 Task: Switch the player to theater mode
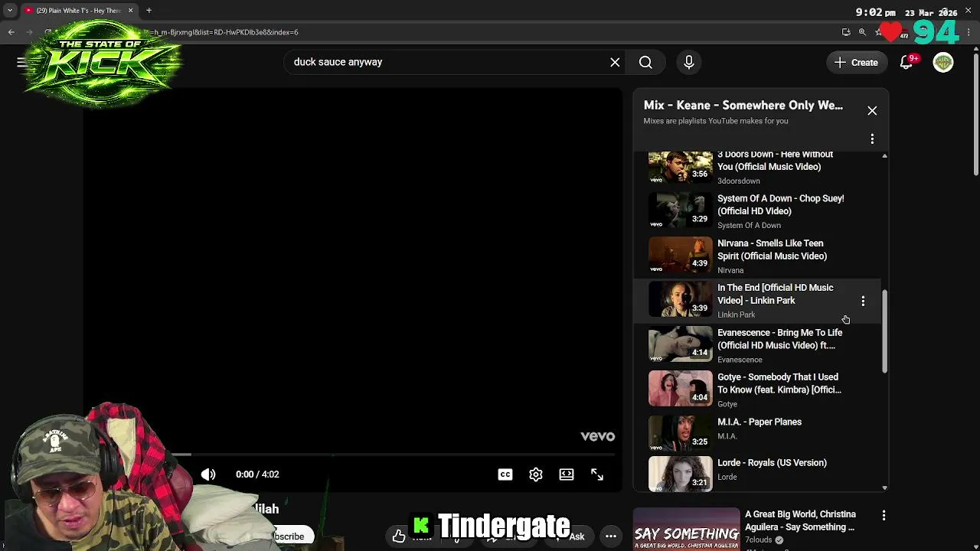tap(567, 474)
